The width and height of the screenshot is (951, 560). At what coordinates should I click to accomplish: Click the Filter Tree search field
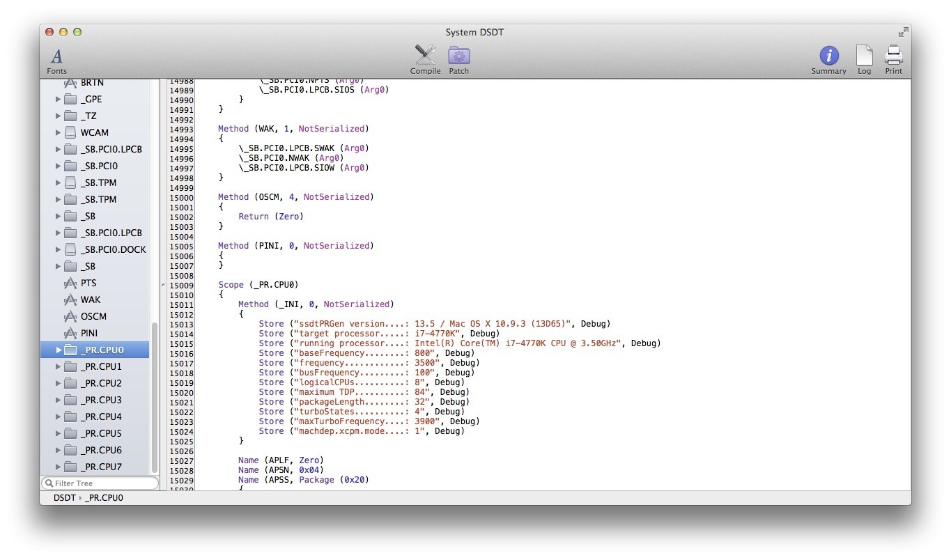tap(100, 483)
